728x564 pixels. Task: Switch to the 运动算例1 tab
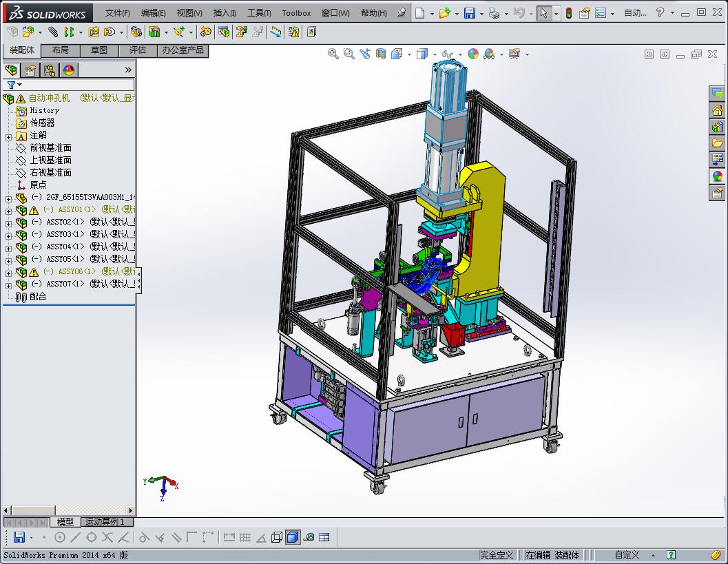pyautogui.click(x=105, y=522)
